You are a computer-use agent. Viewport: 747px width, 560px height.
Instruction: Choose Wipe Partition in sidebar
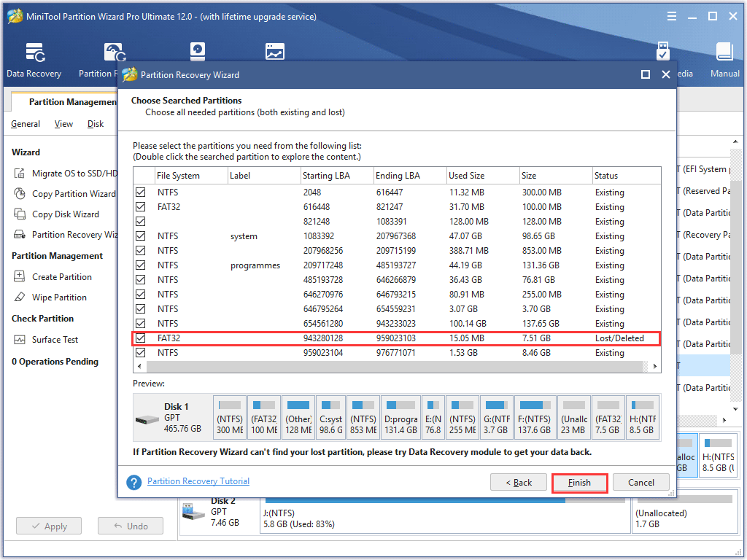(x=60, y=297)
